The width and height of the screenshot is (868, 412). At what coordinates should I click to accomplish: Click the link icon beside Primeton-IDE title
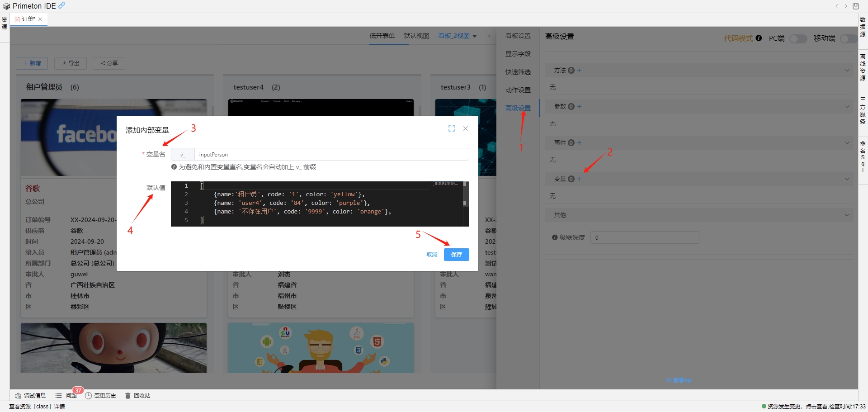click(62, 5)
